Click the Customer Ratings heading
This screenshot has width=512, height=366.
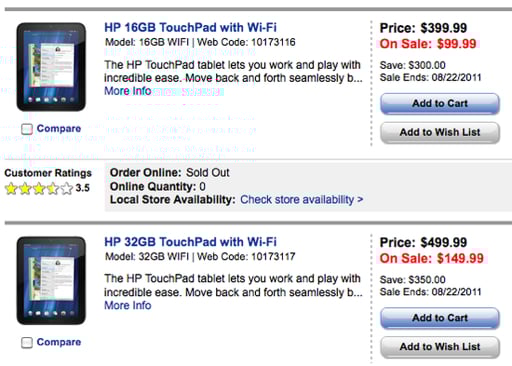pos(48,173)
